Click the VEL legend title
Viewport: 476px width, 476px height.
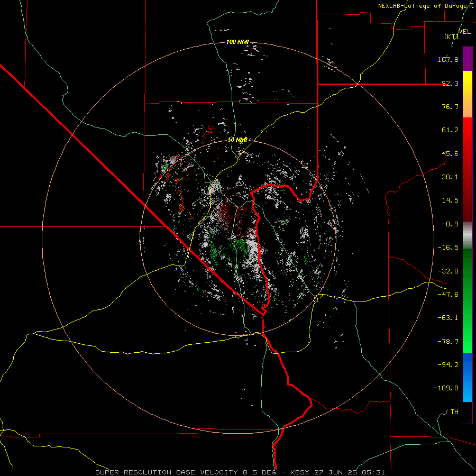coord(464,31)
